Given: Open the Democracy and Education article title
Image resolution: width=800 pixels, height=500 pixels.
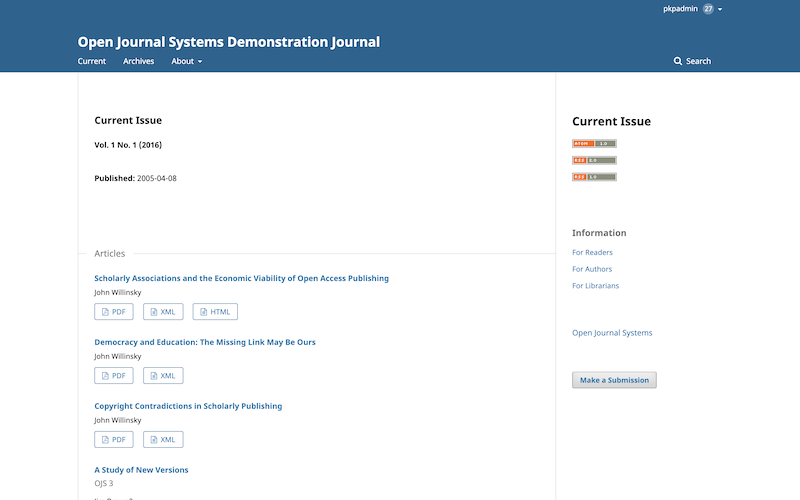Looking at the screenshot, I should tap(204, 342).
